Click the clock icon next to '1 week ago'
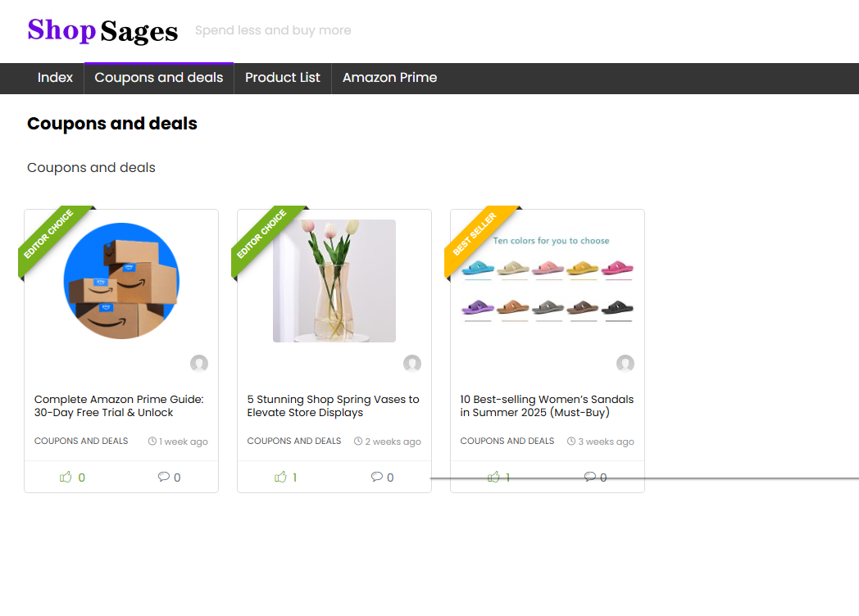This screenshot has width=859, height=616. coord(152,441)
